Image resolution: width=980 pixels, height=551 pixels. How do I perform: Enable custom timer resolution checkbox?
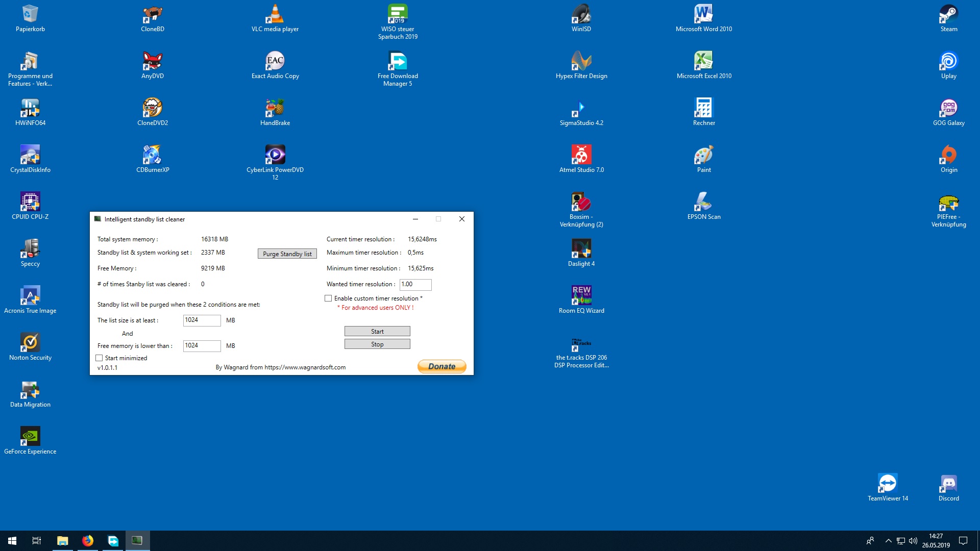[328, 298]
